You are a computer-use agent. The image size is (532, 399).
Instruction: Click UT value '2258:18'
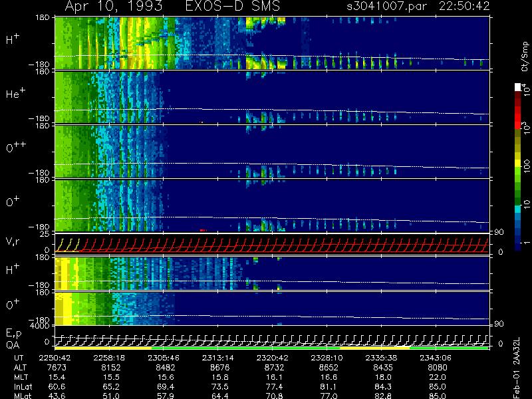click(x=109, y=358)
